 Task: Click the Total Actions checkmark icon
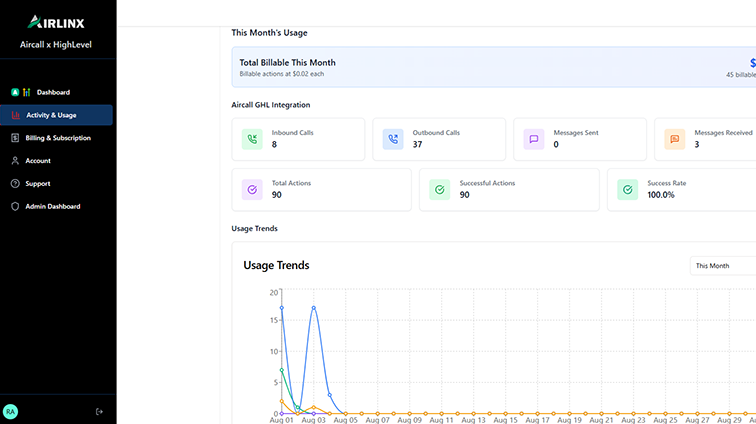252,190
